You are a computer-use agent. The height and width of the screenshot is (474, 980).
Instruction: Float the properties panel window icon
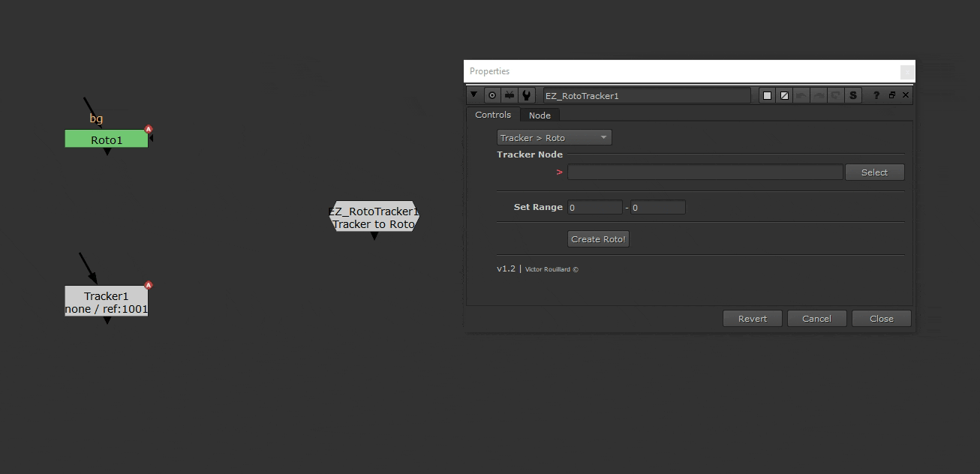click(x=891, y=95)
